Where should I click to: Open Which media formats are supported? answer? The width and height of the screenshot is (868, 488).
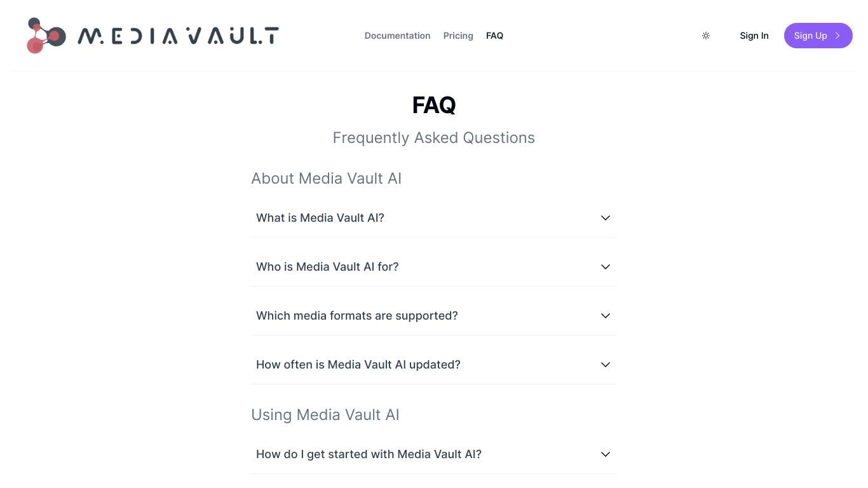(x=434, y=316)
